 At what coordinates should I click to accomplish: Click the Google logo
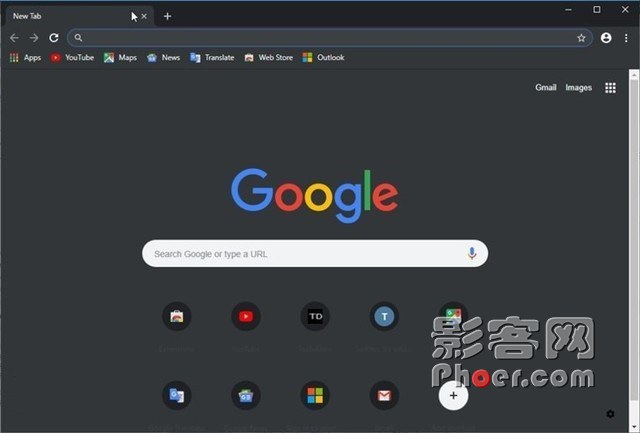click(x=315, y=195)
